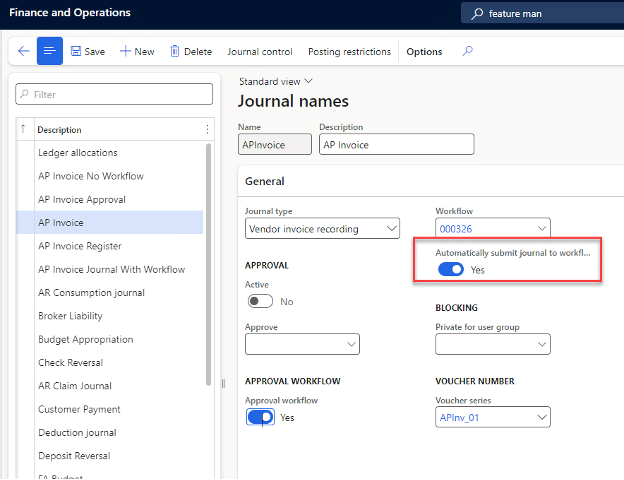Open the Options tab
624x480 pixels.
[x=424, y=52]
